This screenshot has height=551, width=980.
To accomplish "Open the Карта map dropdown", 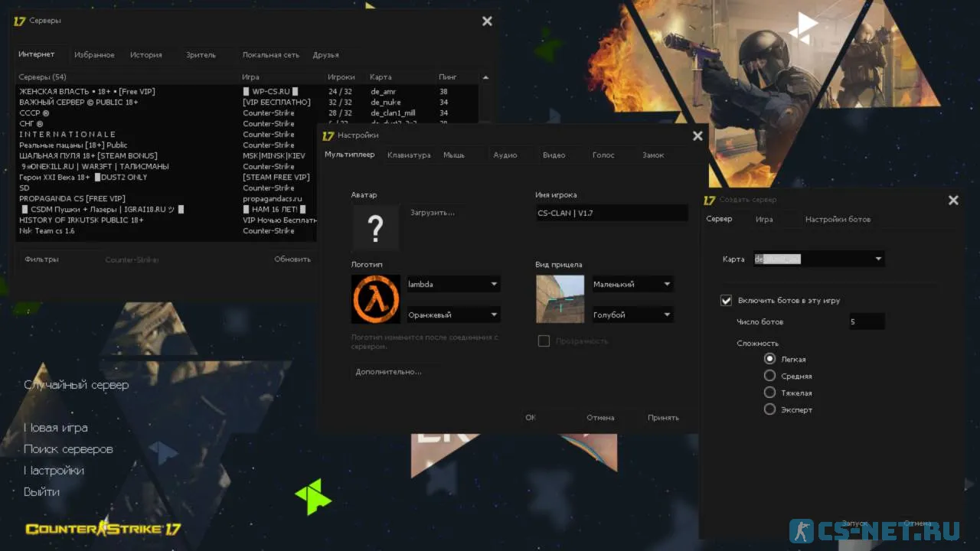I will (x=818, y=259).
